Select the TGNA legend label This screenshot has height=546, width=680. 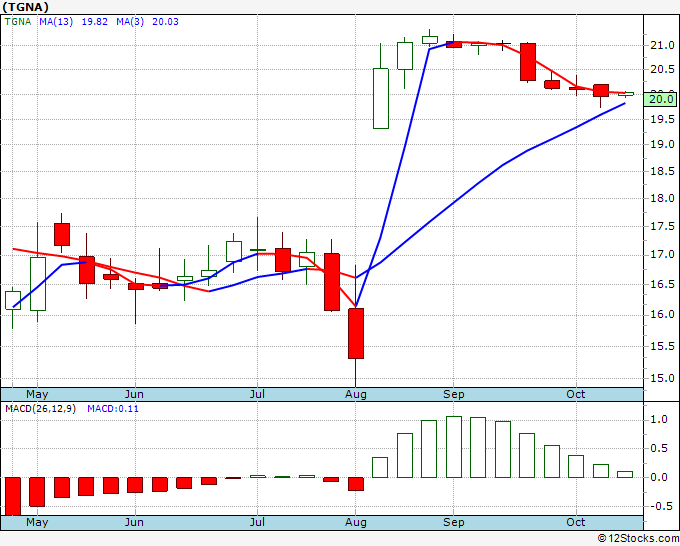(x=18, y=22)
